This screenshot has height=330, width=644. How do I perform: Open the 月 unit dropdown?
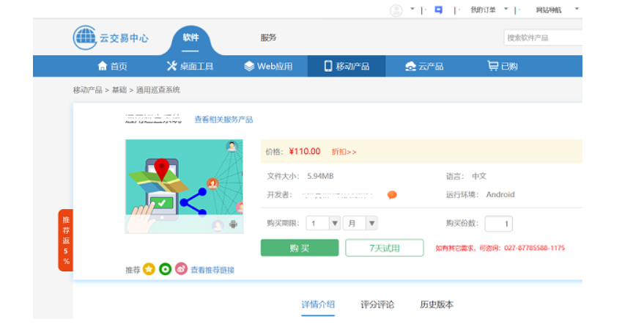(x=360, y=223)
